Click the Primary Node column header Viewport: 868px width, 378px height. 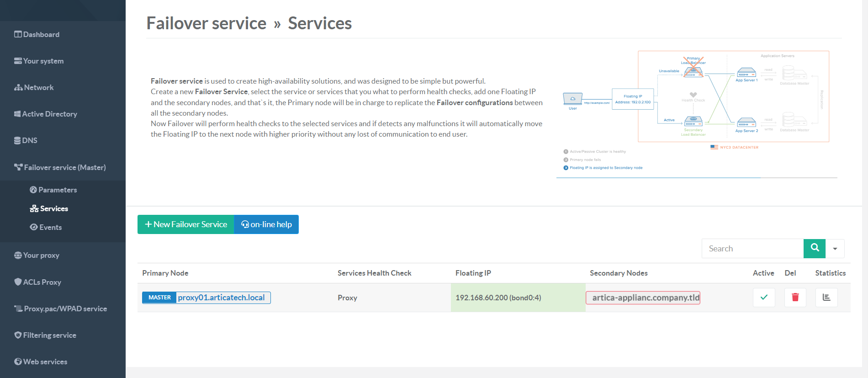pos(165,273)
